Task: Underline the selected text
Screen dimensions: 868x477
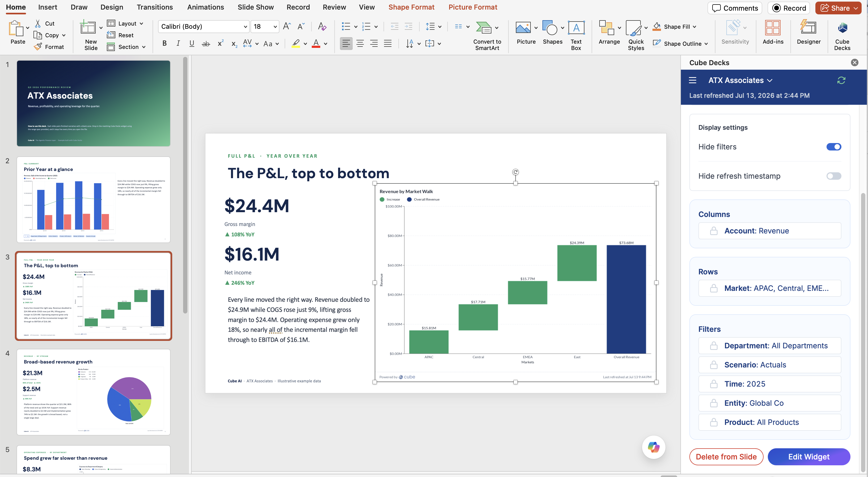Action: pos(192,44)
